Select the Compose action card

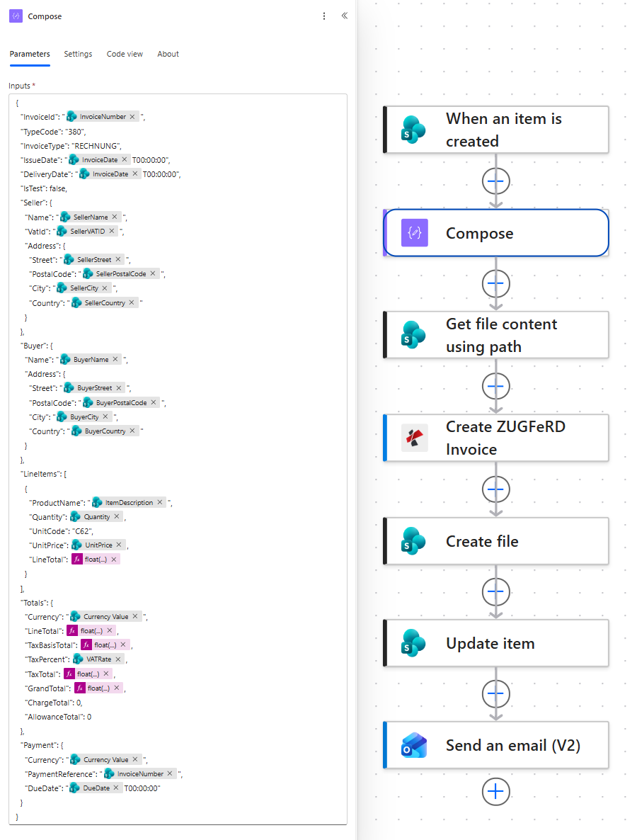[x=496, y=233]
